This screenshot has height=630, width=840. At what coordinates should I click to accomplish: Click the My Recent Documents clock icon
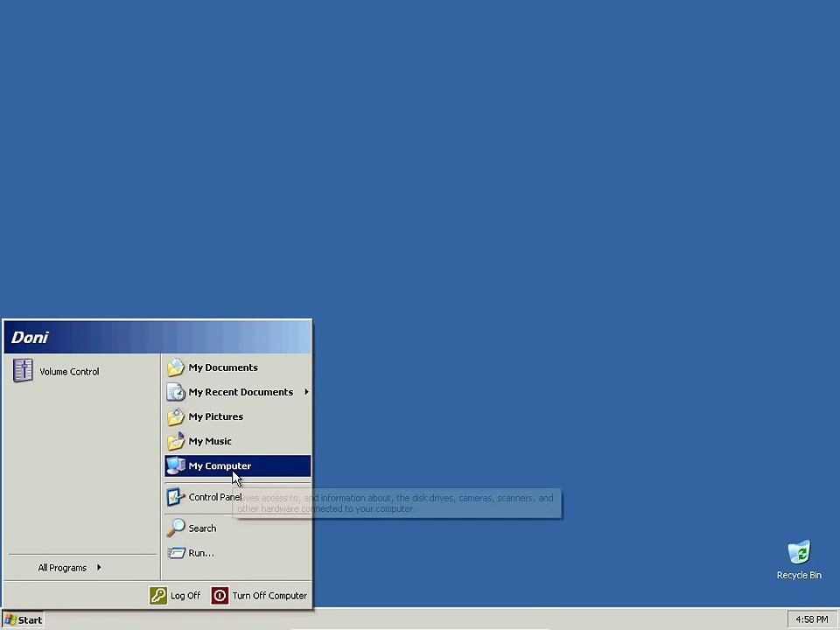point(176,392)
